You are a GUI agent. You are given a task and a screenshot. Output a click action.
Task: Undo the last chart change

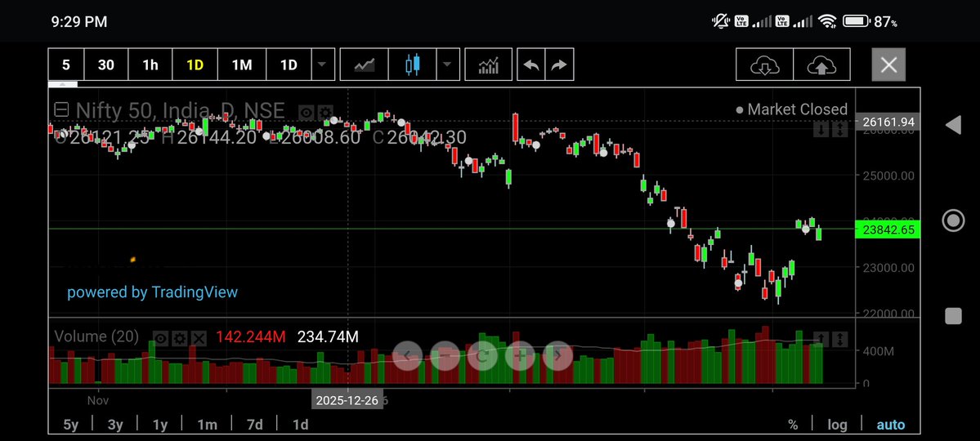click(531, 65)
